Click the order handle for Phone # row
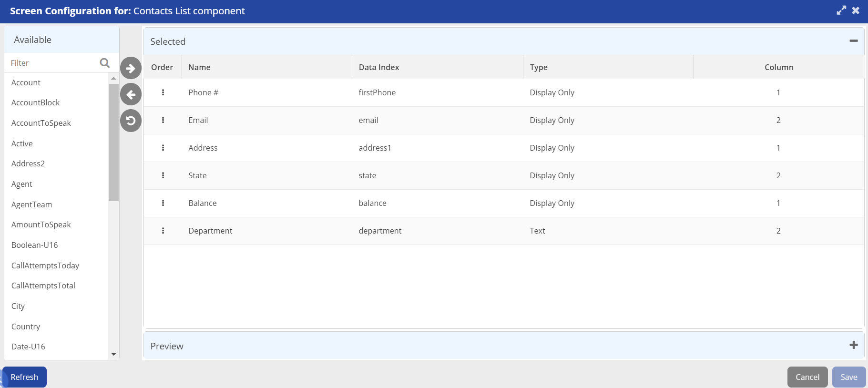Image resolution: width=868 pixels, height=388 pixels. click(163, 92)
